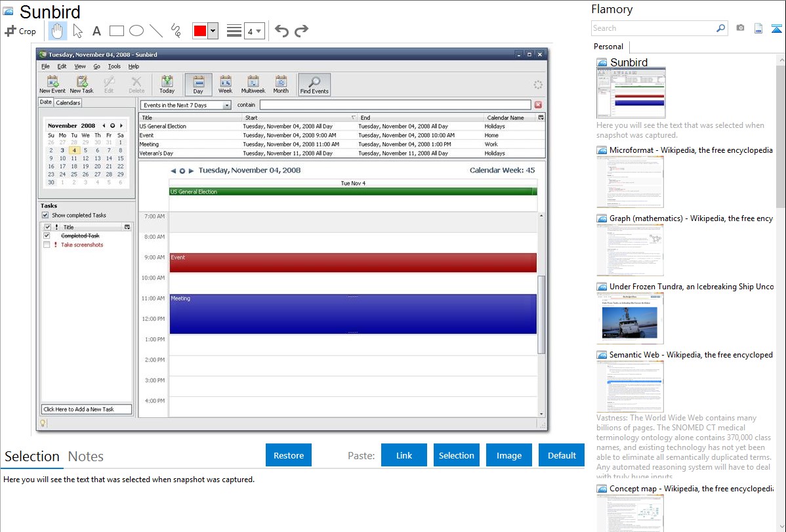Click the red color swatch
786x532 pixels.
tap(199, 31)
